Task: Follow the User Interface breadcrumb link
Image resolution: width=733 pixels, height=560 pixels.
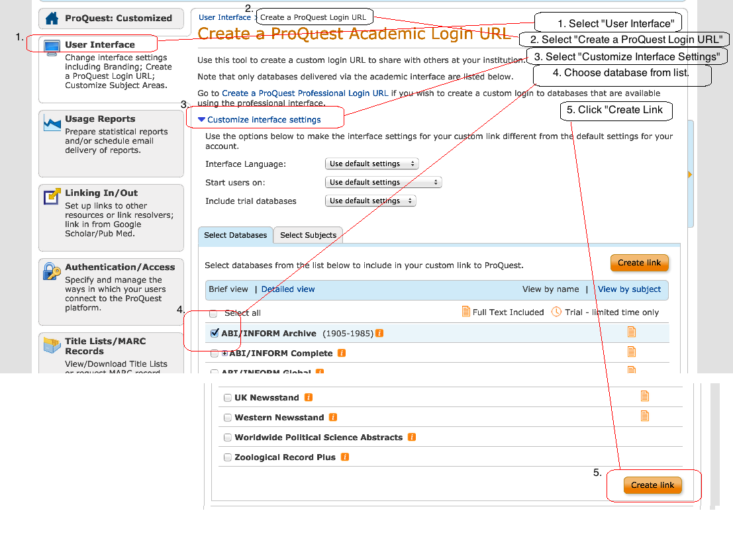Action: (x=225, y=17)
